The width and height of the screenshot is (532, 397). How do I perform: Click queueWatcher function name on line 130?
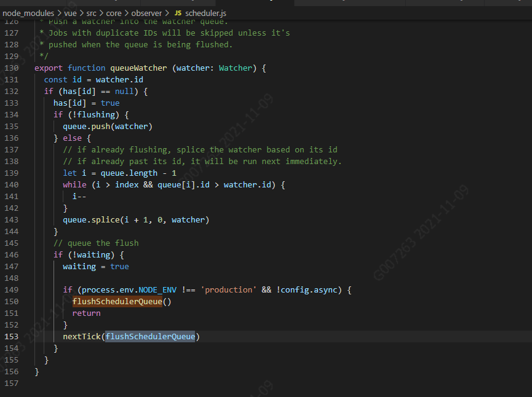[x=138, y=68]
